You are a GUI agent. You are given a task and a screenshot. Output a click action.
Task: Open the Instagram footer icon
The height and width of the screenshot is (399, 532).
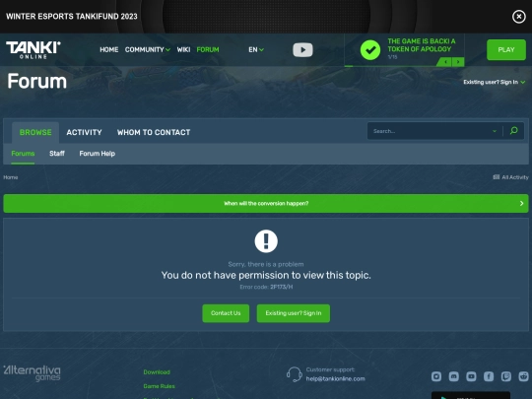436,376
